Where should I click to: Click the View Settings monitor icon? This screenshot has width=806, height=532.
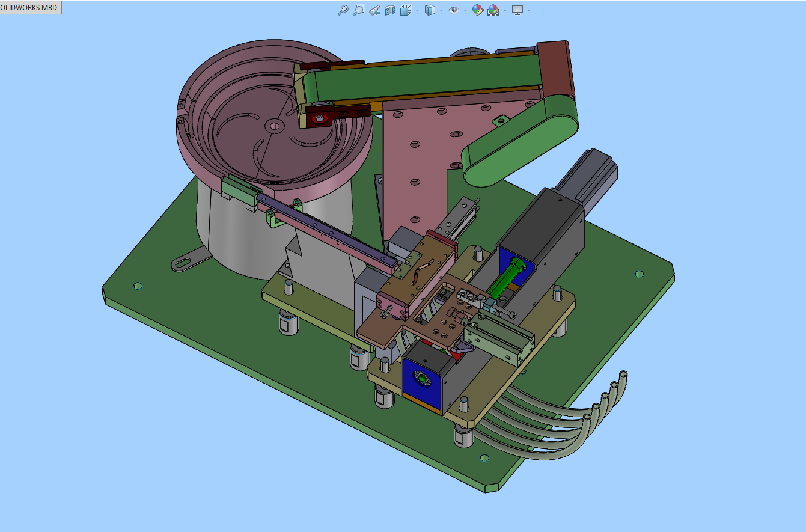pos(517,10)
